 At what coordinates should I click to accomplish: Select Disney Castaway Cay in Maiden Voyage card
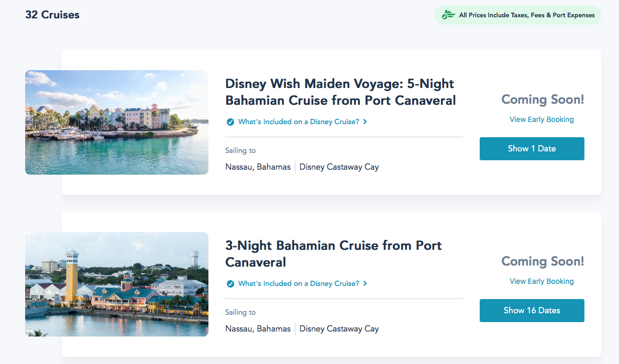pos(339,167)
